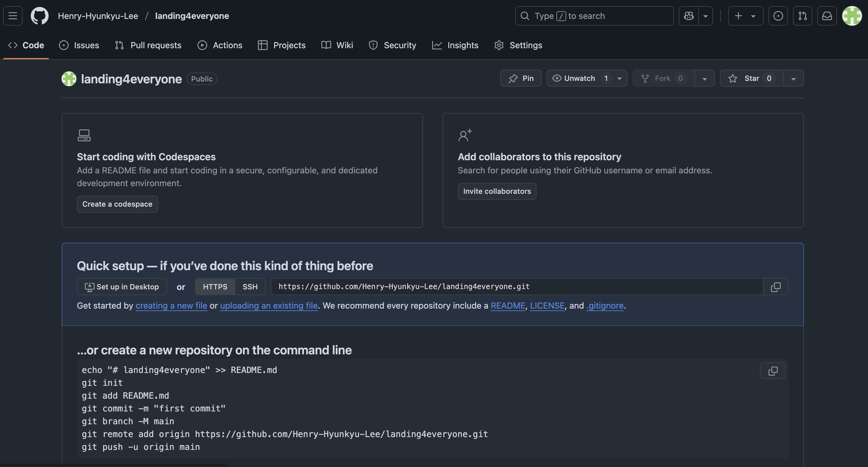The image size is (868, 467).
Task: Expand the Star lists dropdown arrow
Action: point(794,78)
